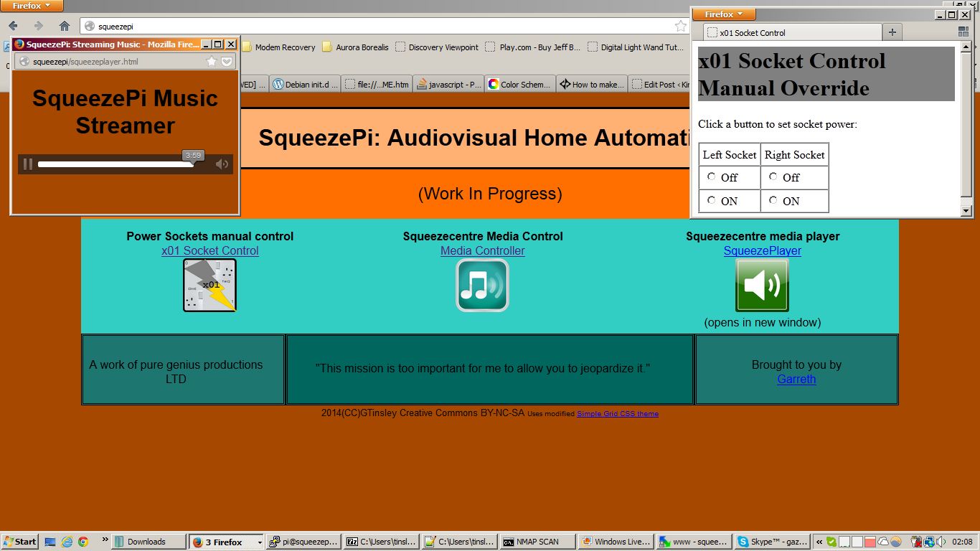Launch Chrome from quick launch
This screenshot has width=980, height=551.
(83, 542)
